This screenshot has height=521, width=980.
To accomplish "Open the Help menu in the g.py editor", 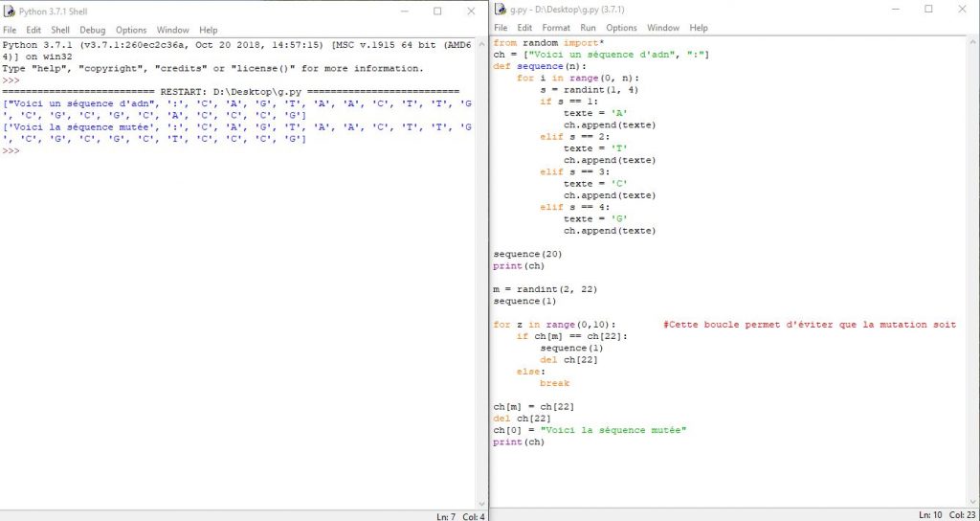I will pyautogui.click(x=699, y=28).
